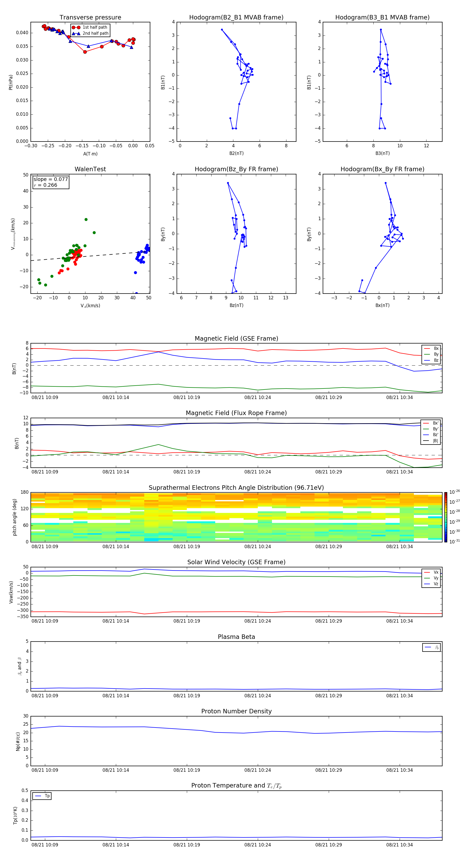The width and height of the screenshot is (473, 868).
Task: Select the Vx legend entry in velocity panel
Action: tap(431, 572)
